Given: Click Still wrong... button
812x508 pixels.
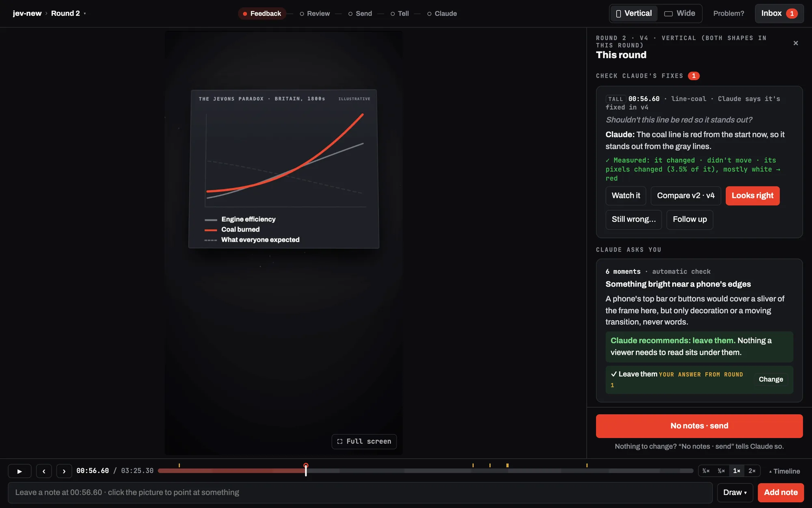Looking at the screenshot, I should coord(633,219).
